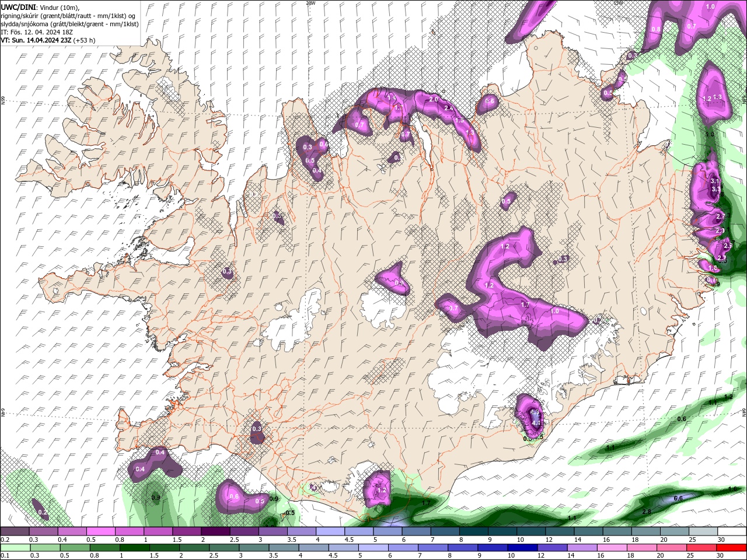Click the "2.0" snowfall value on north coast
747x560 pixels.
[x=434, y=100]
